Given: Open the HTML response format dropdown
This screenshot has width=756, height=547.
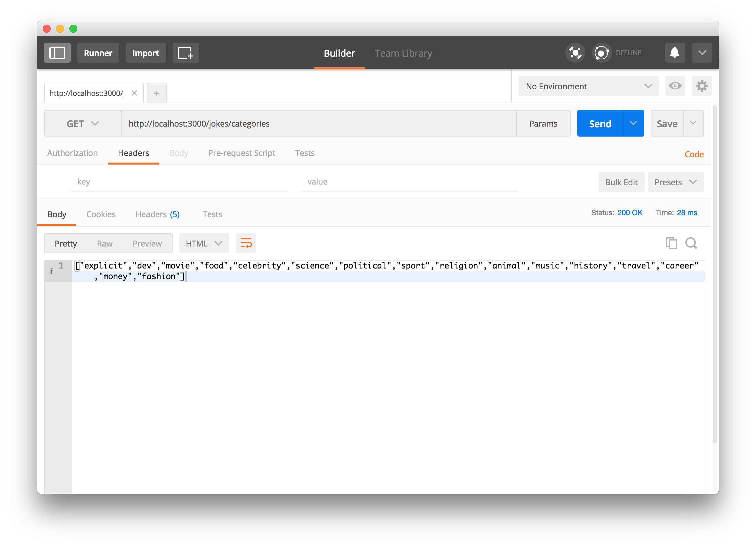Looking at the screenshot, I should [204, 244].
